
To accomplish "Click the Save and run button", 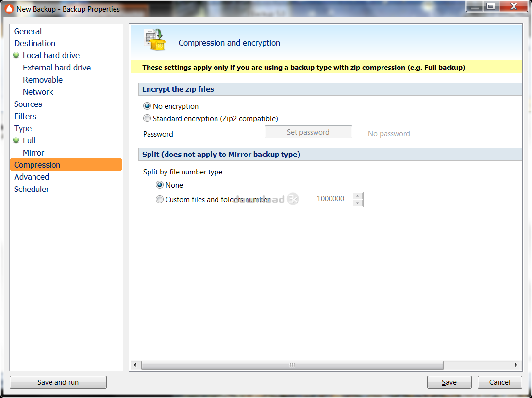I will [x=58, y=382].
